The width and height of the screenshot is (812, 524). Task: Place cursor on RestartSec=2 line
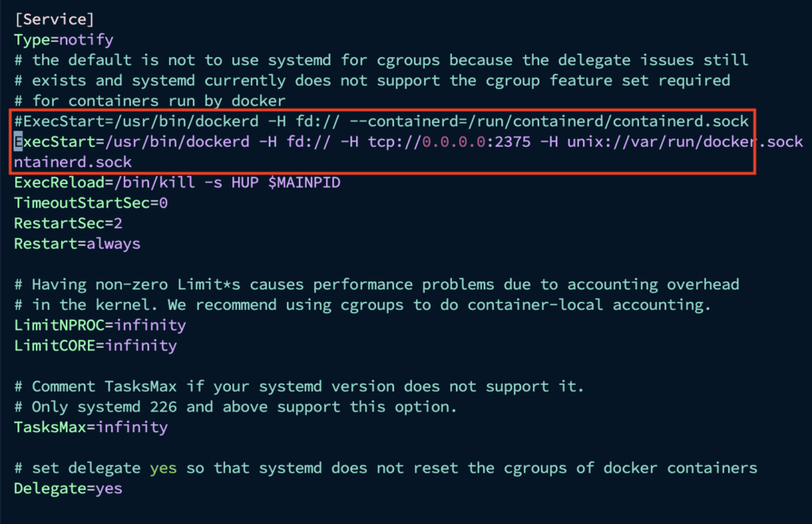click(68, 224)
